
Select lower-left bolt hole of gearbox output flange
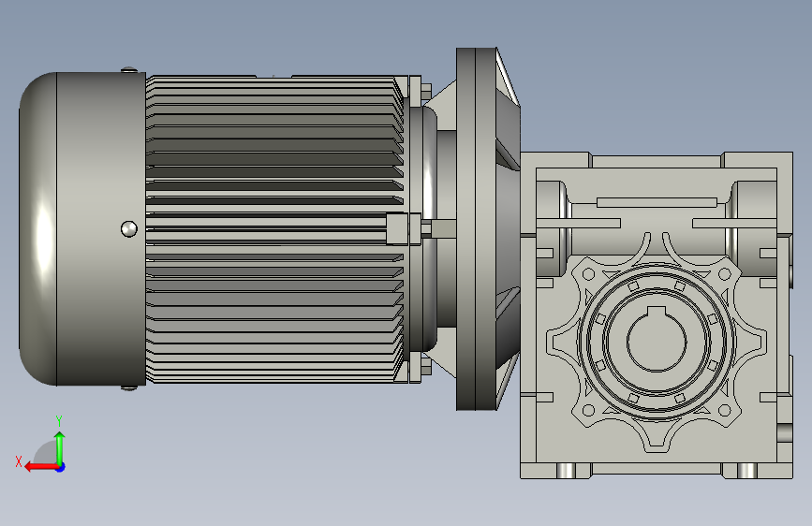589,411
